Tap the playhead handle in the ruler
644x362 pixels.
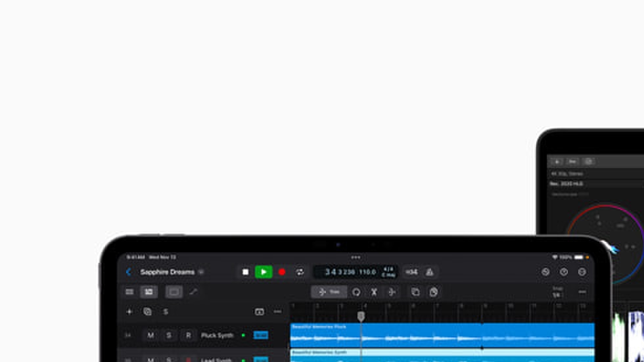tap(361, 316)
